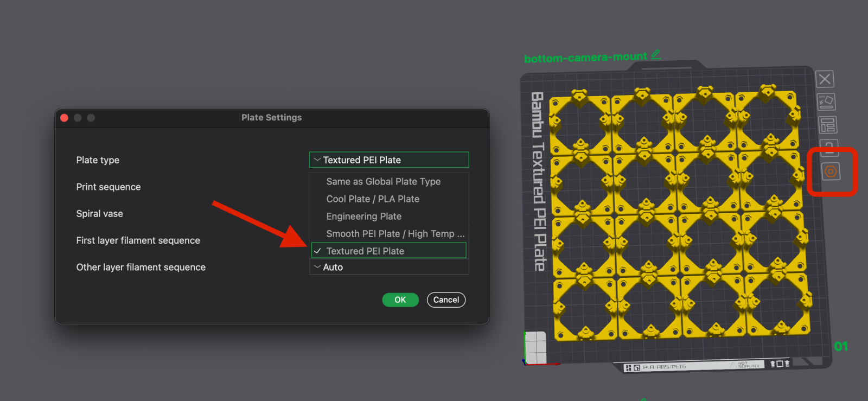The width and height of the screenshot is (868, 401).
Task: Expand the Plate type dropdown
Action: [388, 160]
